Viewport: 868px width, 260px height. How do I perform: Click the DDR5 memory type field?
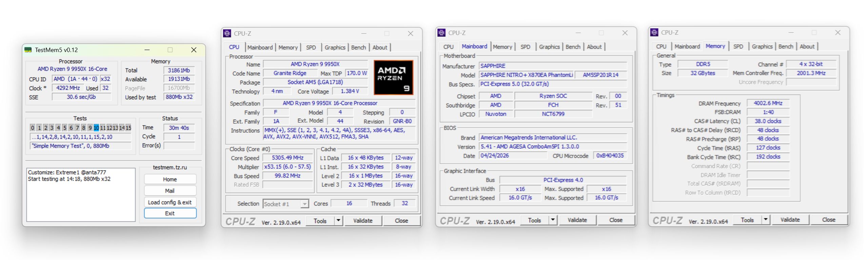[x=703, y=64]
